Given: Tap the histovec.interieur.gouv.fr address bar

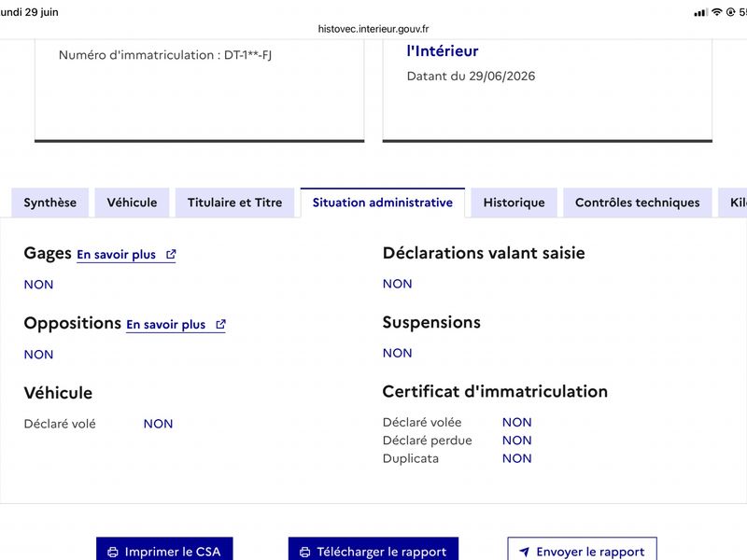Looking at the screenshot, I should click(x=373, y=29).
